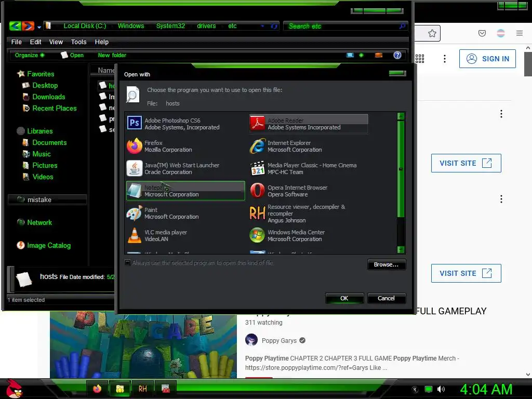Expand the Libraries tree group

[x=35, y=131]
